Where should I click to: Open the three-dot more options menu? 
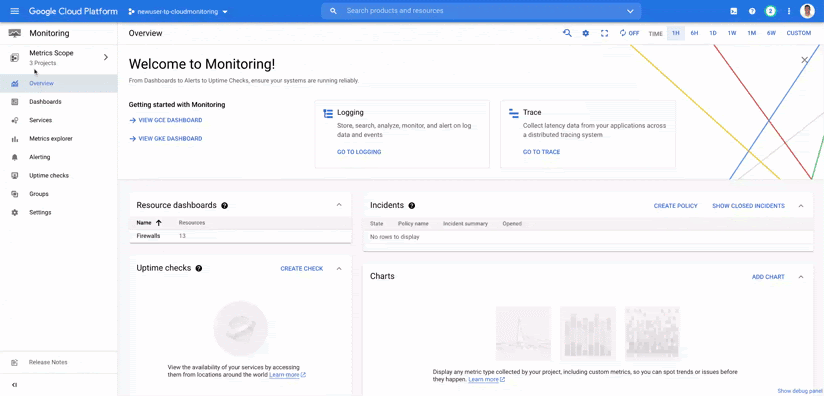789,11
